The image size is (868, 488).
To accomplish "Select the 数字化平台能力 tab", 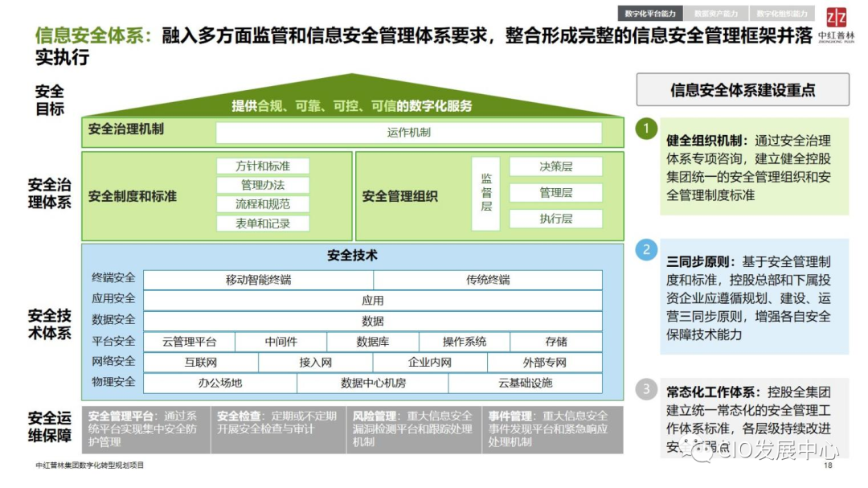I will coord(650,14).
